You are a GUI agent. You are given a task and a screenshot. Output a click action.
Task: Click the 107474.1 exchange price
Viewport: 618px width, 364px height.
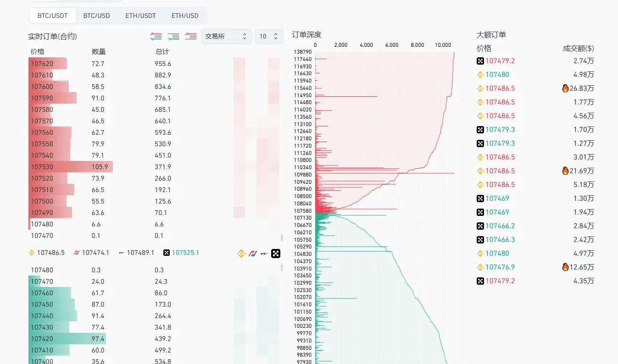pyautogui.click(x=95, y=253)
